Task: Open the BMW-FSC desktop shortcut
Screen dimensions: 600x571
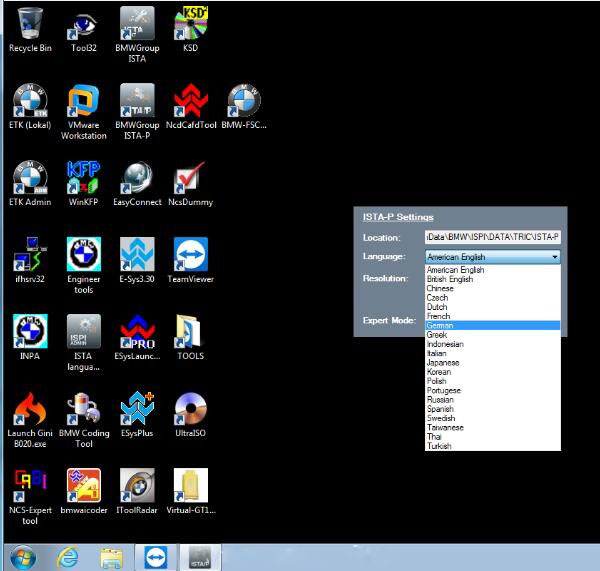Action: click(x=244, y=107)
